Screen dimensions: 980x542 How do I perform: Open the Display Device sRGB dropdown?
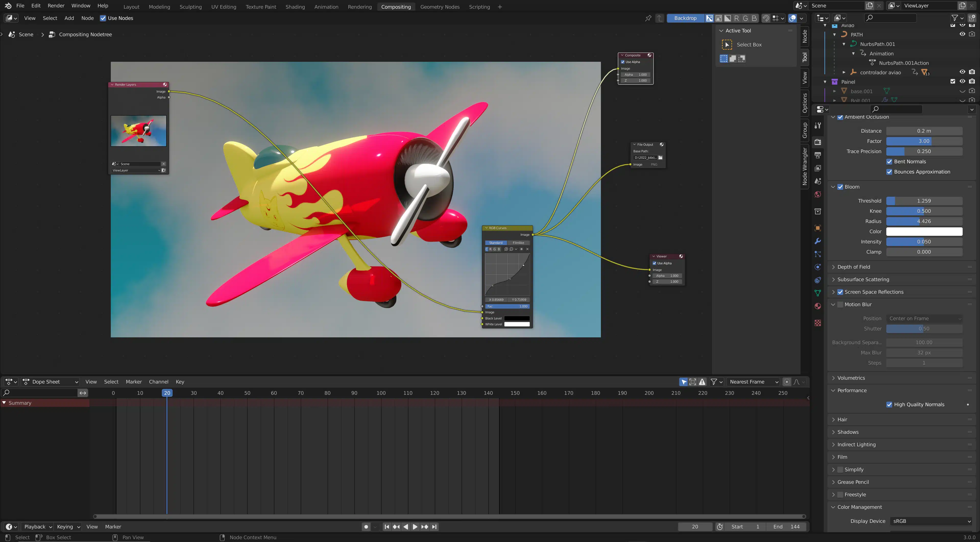(x=931, y=521)
